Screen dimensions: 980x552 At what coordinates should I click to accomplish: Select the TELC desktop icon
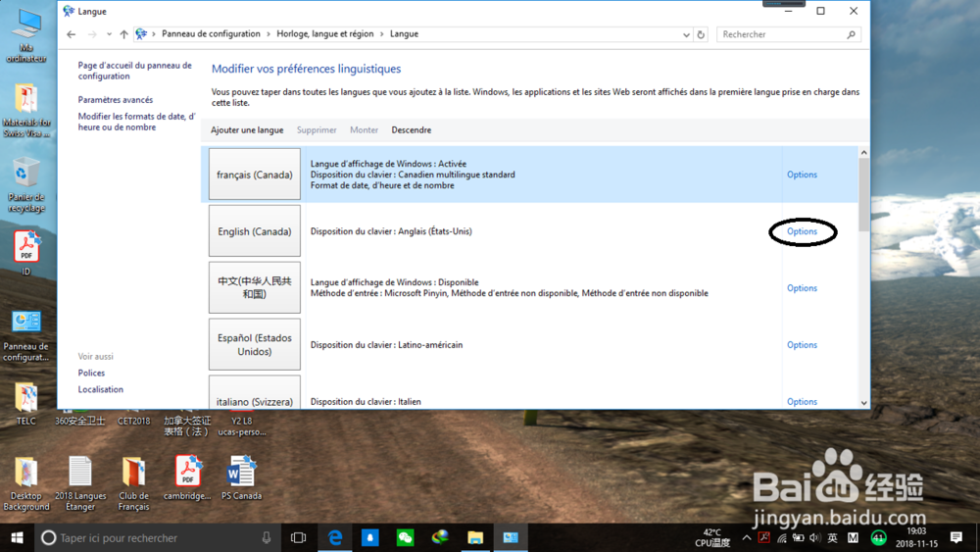pos(26,405)
